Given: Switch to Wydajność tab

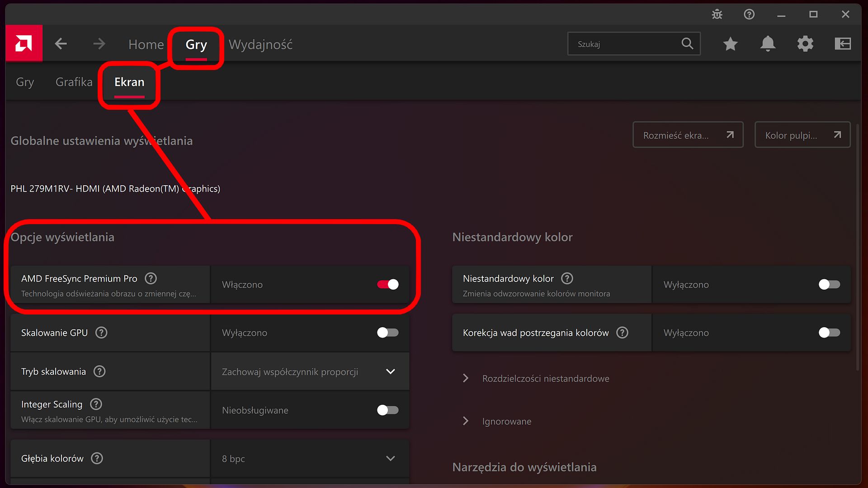Looking at the screenshot, I should point(260,44).
